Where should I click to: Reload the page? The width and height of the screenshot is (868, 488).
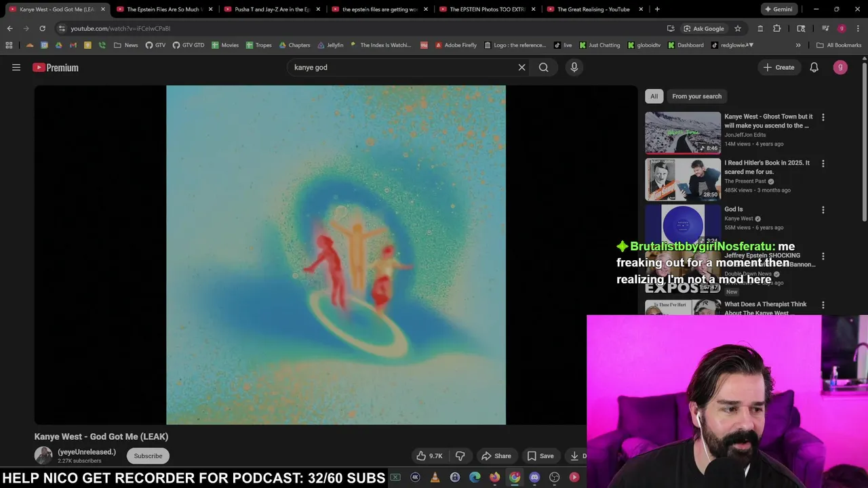[x=42, y=28]
